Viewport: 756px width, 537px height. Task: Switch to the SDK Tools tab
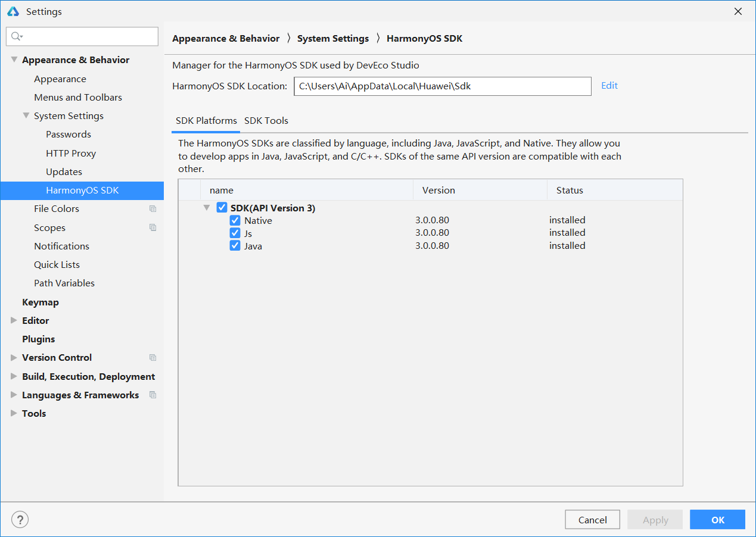[x=266, y=120]
